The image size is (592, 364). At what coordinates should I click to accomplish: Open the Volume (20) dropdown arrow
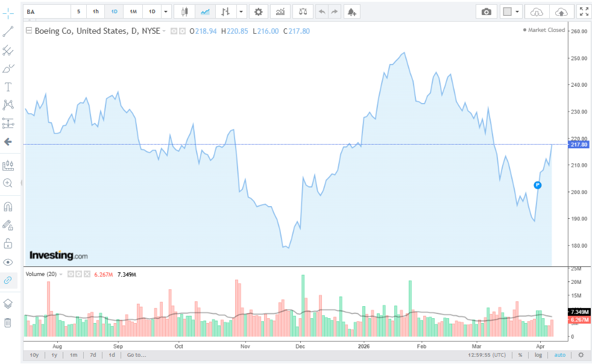click(61, 274)
